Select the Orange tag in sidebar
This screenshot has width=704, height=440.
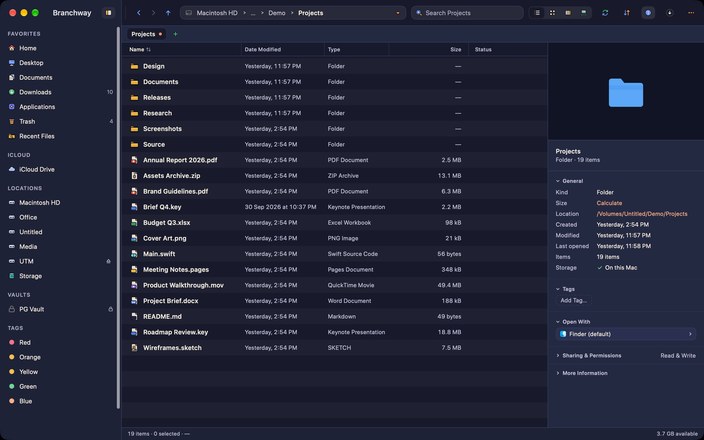coord(30,357)
